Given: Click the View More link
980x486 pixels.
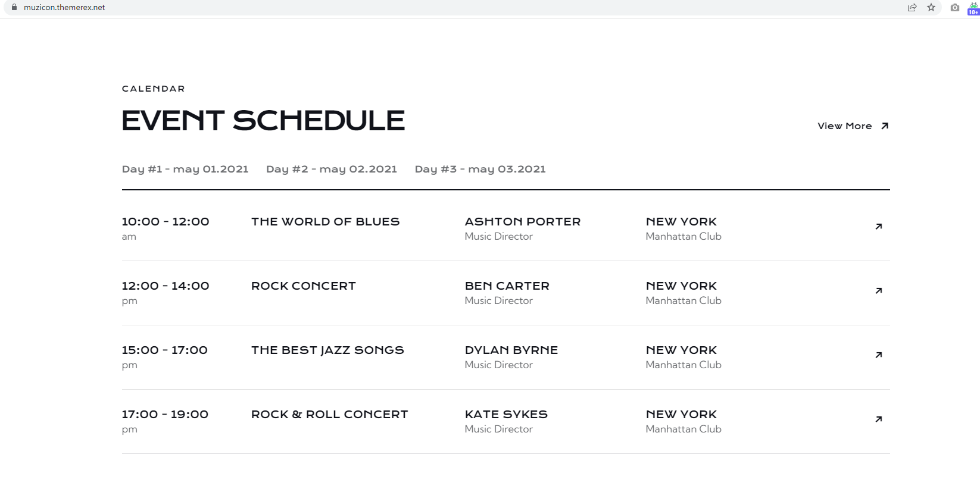Looking at the screenshot, I should click(x=853, y=126).
